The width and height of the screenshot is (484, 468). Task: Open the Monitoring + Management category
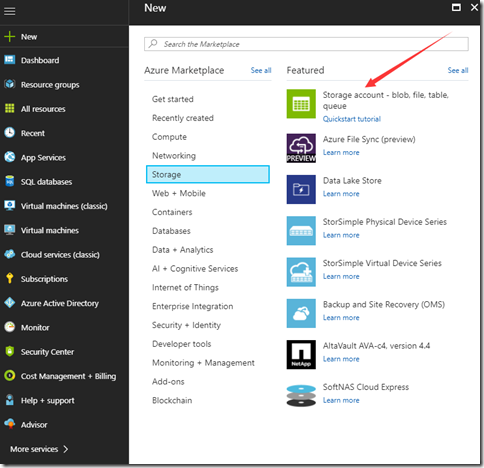tap(203, 363)
